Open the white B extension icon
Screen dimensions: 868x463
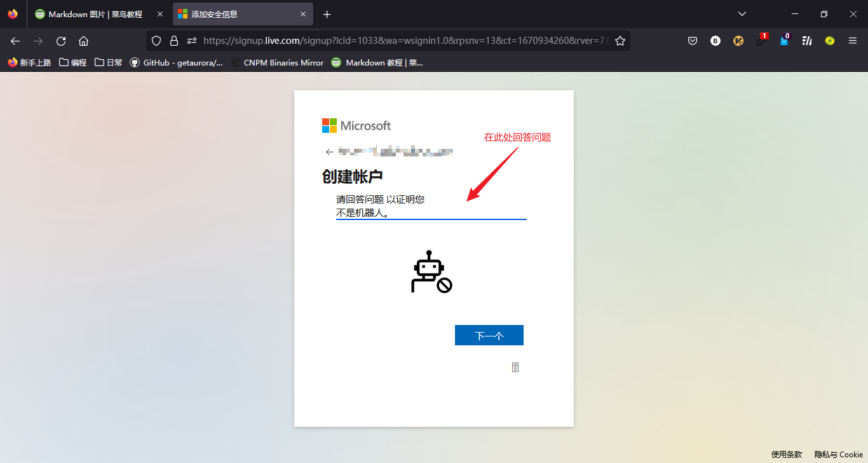point(715,41)
